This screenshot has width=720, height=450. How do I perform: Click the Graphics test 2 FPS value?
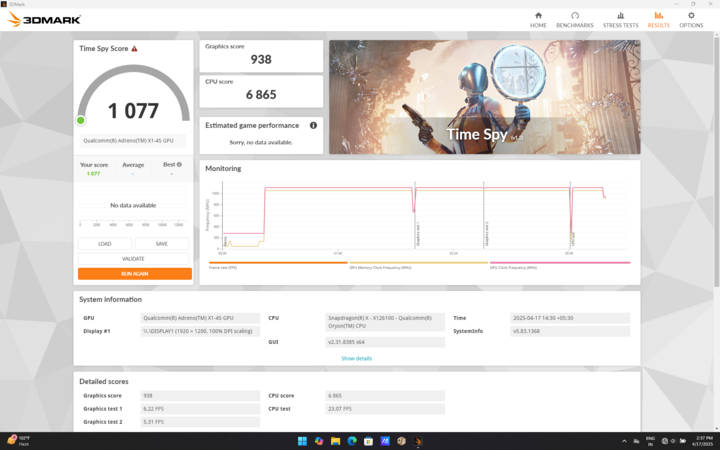(200, 422)
